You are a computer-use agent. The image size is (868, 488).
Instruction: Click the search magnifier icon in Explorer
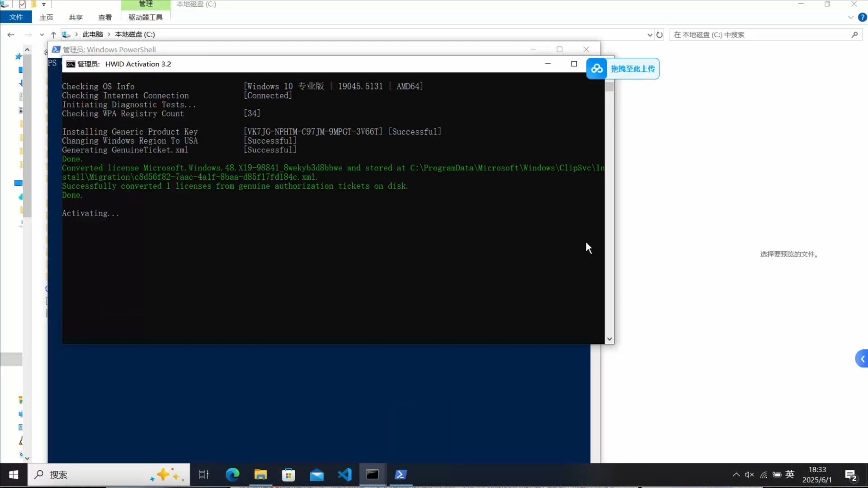(x=854, y=35)
